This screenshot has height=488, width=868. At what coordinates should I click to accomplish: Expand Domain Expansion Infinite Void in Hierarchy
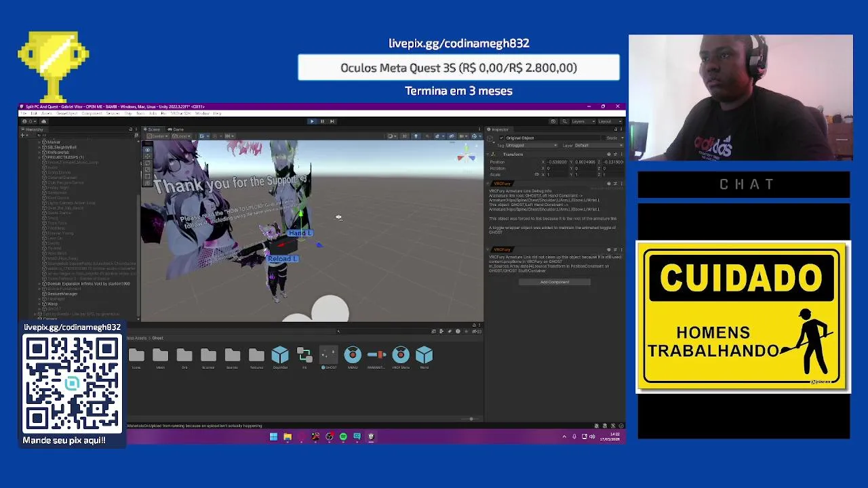(39, 283)
